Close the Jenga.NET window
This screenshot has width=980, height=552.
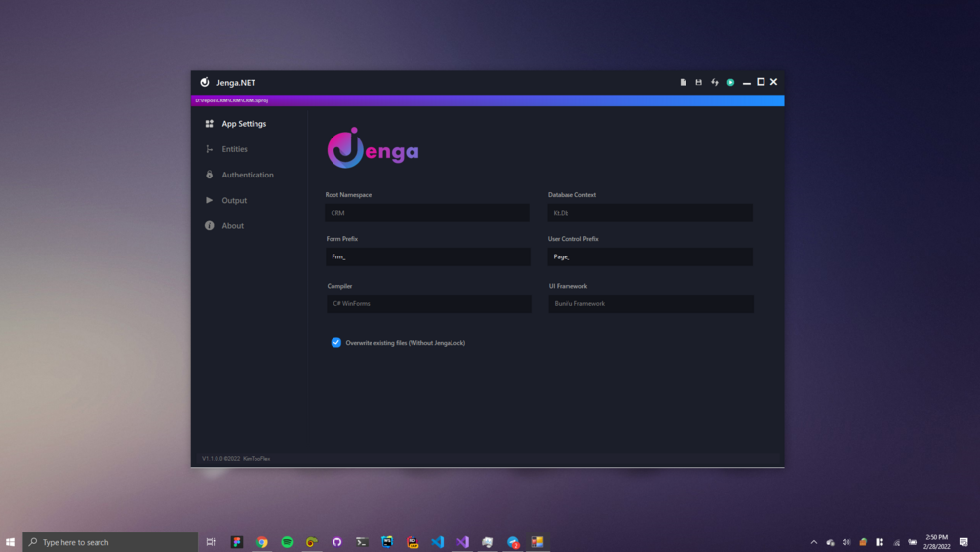[x=773, y=82]
